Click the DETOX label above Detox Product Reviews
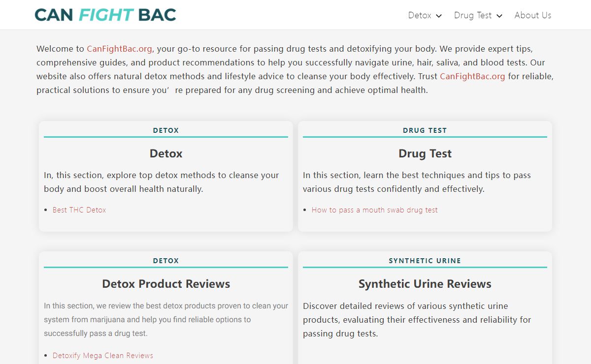 pos(166,261)
